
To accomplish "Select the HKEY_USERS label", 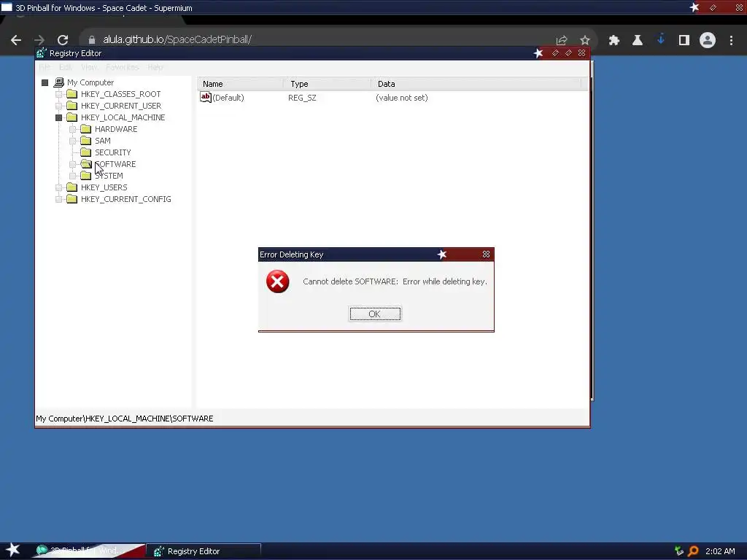I will (104, 187).
